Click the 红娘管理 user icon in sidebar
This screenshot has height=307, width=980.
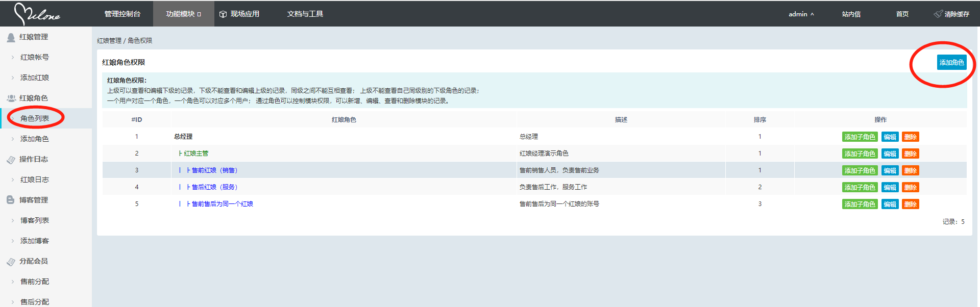pos(11,37)
